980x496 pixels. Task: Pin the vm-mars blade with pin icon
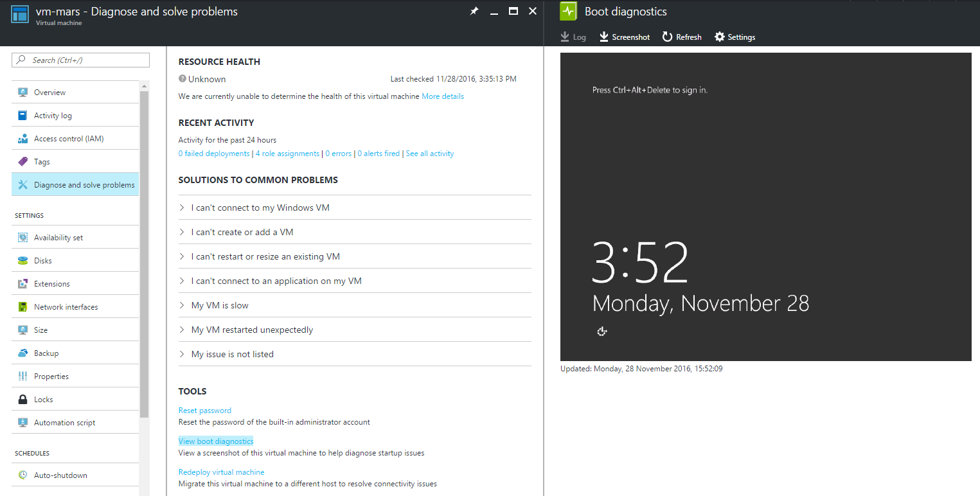click(x=474, y=11)
